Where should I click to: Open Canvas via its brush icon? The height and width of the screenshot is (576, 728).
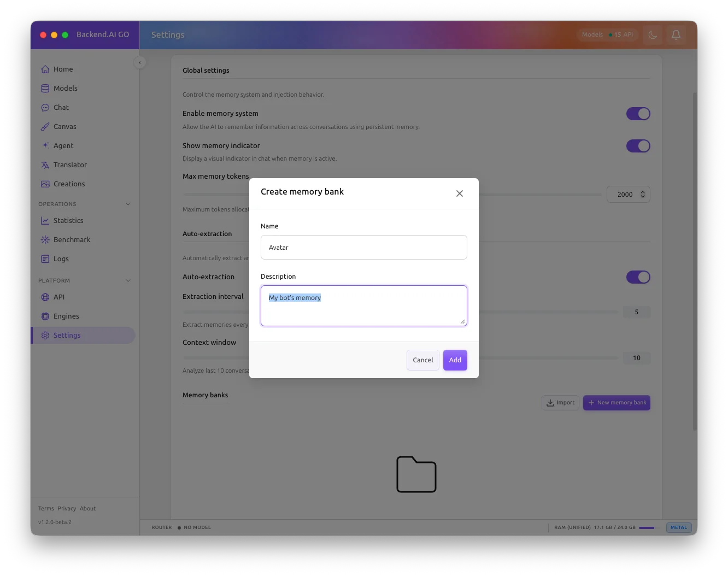coord(45,127)
